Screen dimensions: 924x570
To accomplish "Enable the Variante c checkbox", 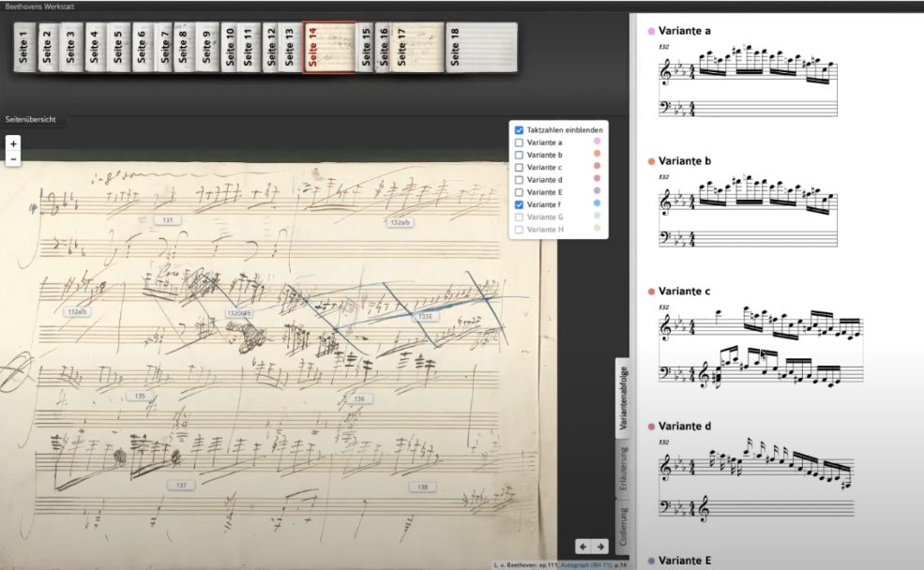I will 519,167.
